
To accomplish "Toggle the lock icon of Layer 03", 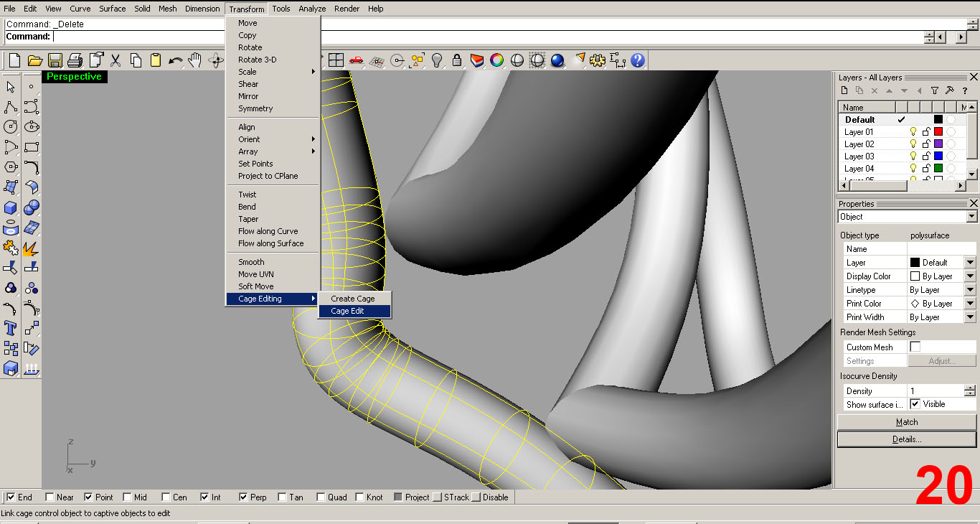I will point(925,156).
